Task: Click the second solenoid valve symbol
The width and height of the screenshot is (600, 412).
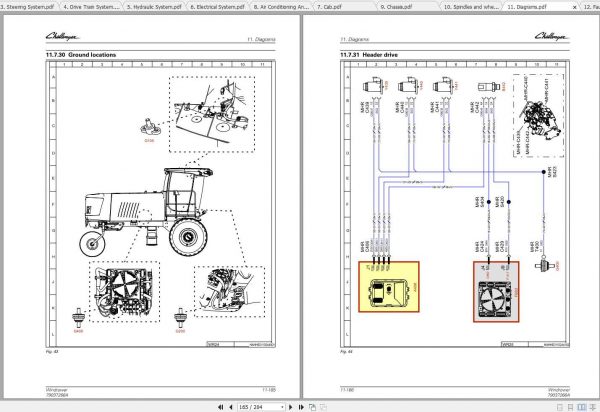Action: click(408, 85)
